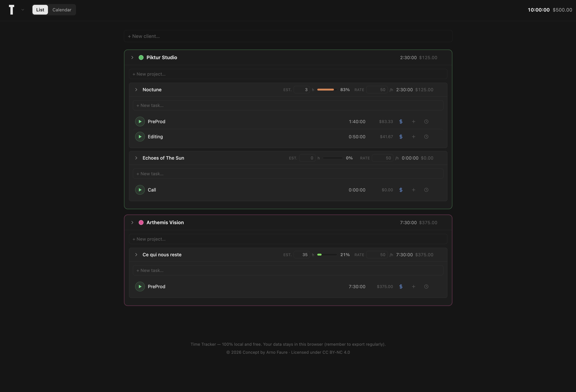576x392 pixels.
Task: Click 1:40:00 time on PreProd row
Action: coord(357,122)
